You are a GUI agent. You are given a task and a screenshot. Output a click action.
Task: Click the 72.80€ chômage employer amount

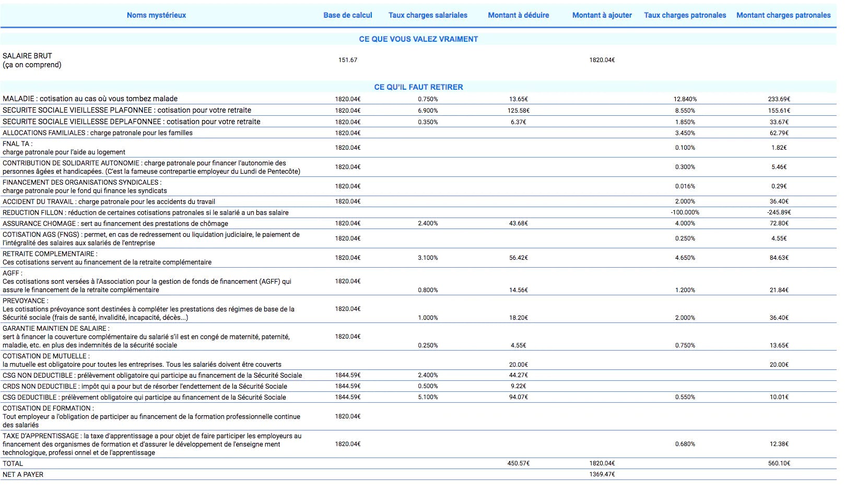779,223
